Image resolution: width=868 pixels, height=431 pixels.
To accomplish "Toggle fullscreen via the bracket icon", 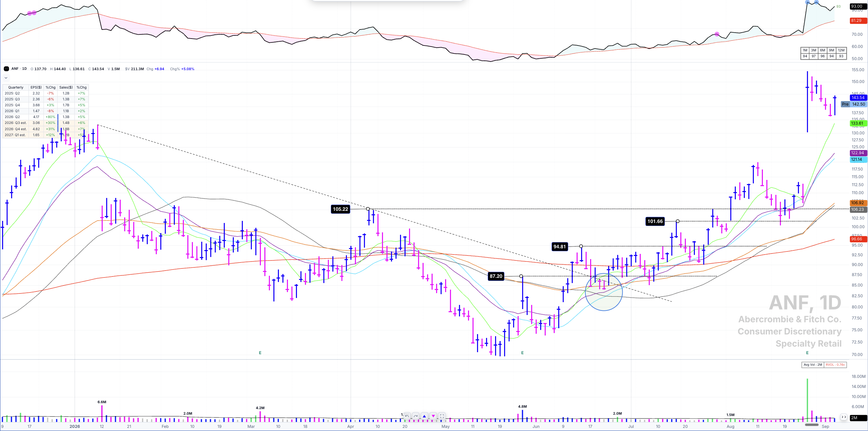I will 442,416.
